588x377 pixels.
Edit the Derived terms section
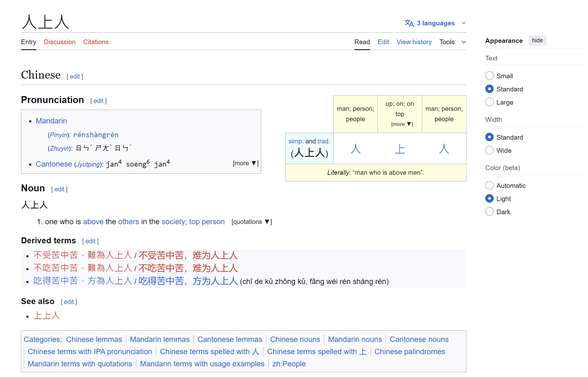click(90, 241)
